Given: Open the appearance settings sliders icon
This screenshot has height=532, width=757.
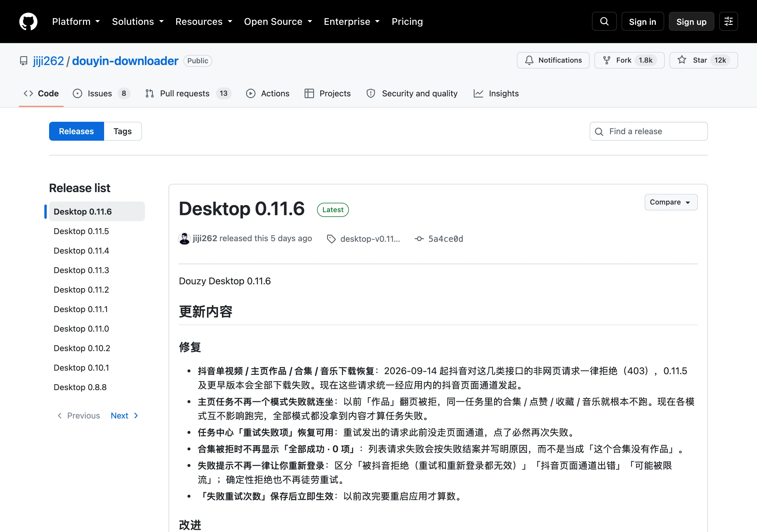Looking at the screenshot, I should coord(728,21).
